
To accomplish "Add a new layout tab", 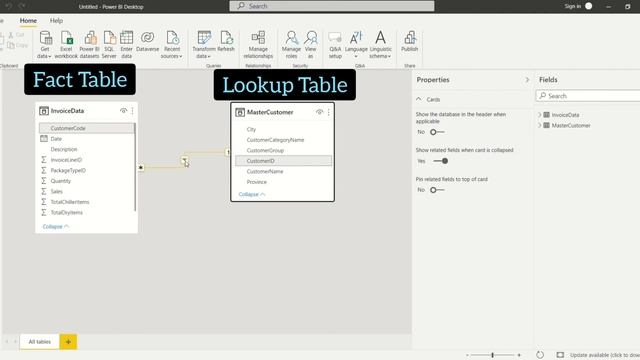I will 68,342.
